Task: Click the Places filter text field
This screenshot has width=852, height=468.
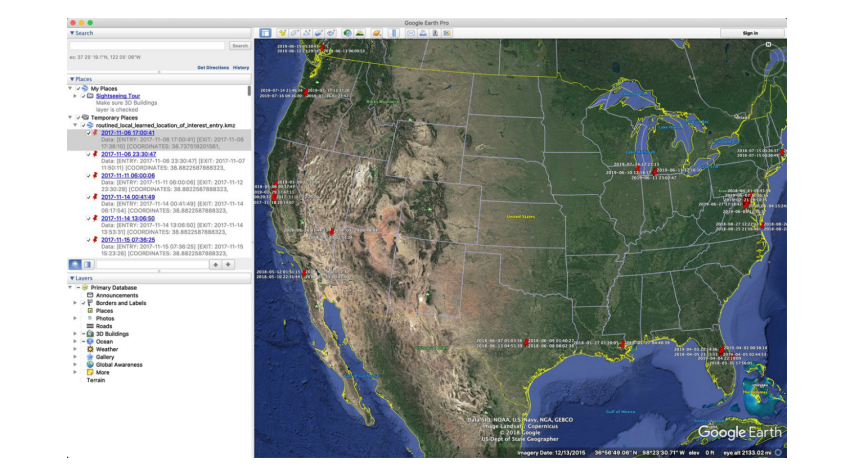Action: (152, 265)
